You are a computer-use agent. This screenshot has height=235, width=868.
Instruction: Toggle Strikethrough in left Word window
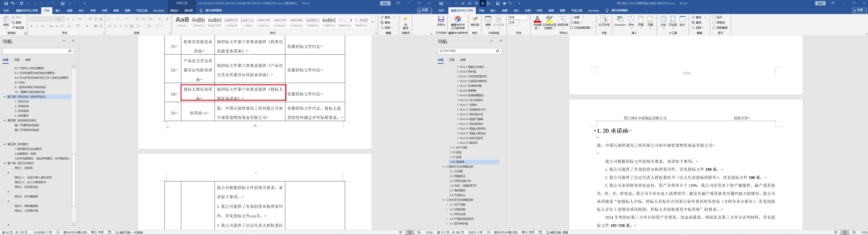[51, 26]
